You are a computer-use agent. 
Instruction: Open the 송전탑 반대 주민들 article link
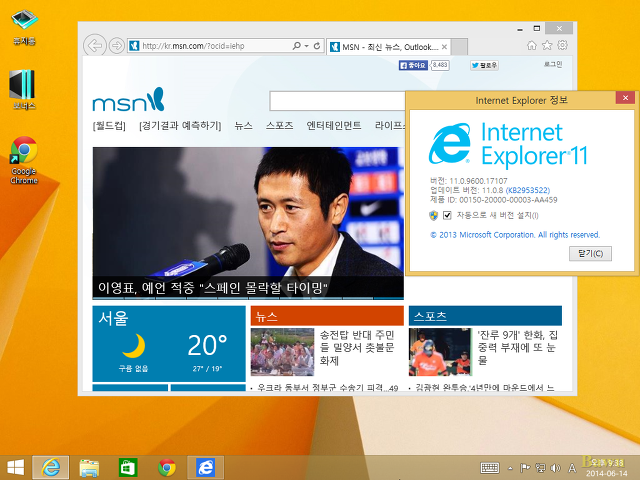(x=357, y=348)
